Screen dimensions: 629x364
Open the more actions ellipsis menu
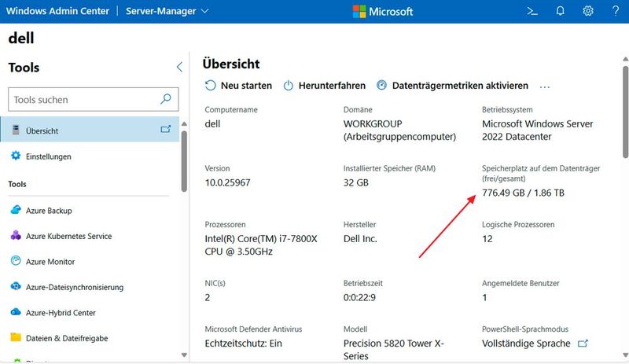click(545, 86)
